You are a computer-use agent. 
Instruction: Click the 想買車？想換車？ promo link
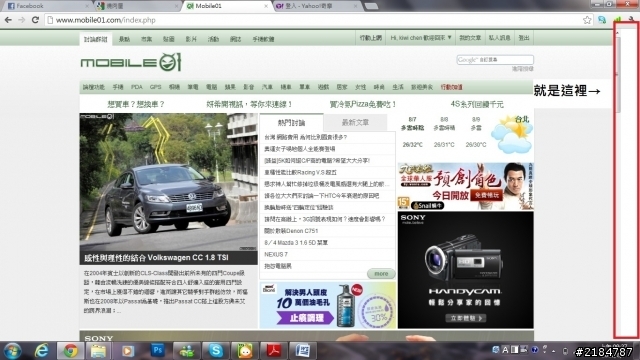pos(136,104)
